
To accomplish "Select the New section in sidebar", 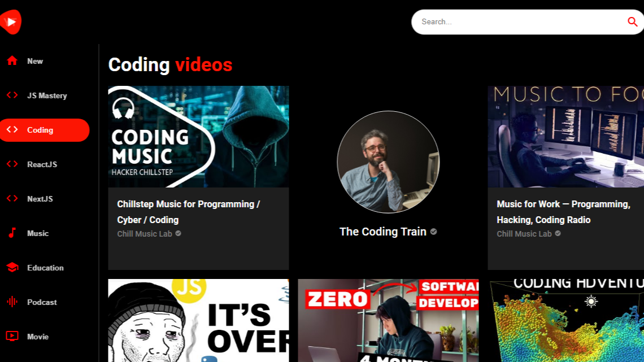I will pos(35,61).
